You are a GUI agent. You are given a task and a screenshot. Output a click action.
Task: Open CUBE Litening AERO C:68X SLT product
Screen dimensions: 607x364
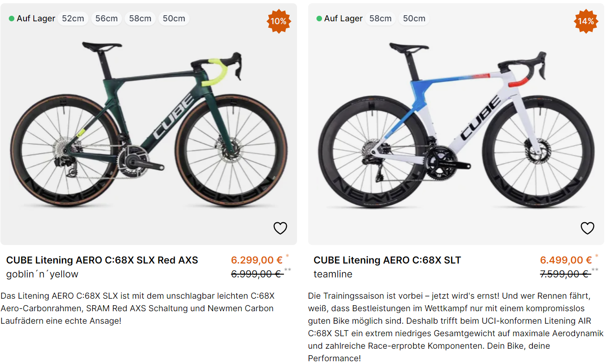point(387,260)
